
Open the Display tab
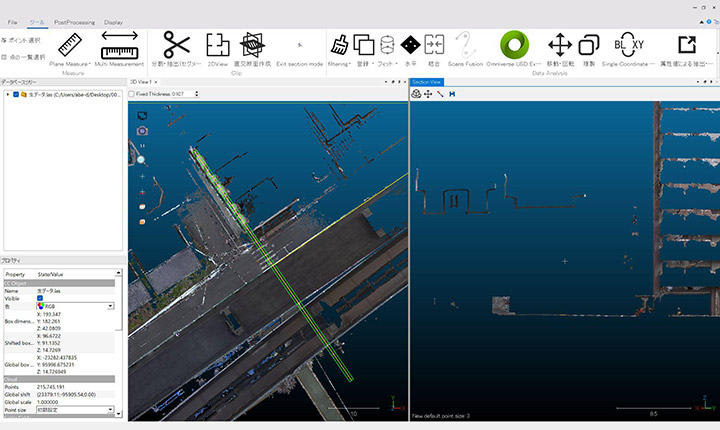click(x=113, y=22)
